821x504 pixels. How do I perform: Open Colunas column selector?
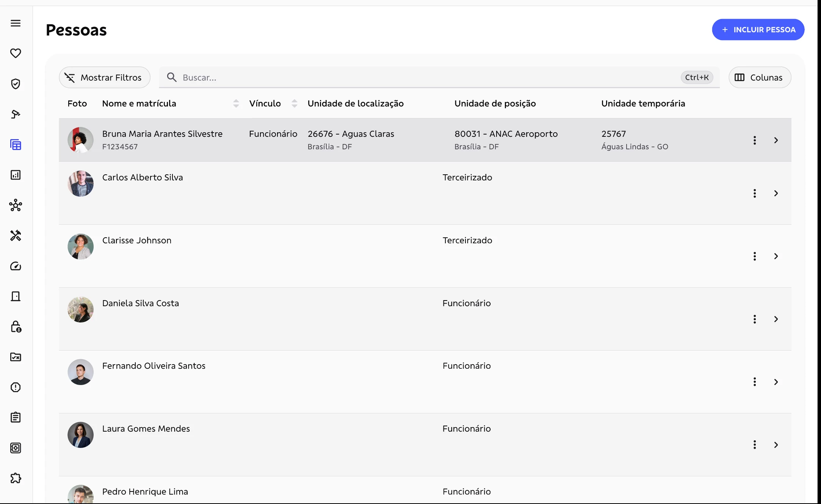click(x=760, y=78)
